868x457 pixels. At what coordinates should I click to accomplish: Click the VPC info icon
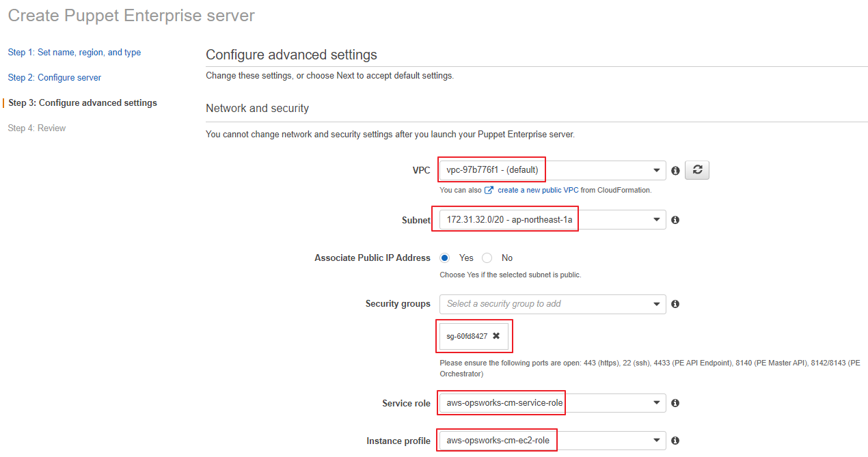pyautogui.click(x=675, y=171)
